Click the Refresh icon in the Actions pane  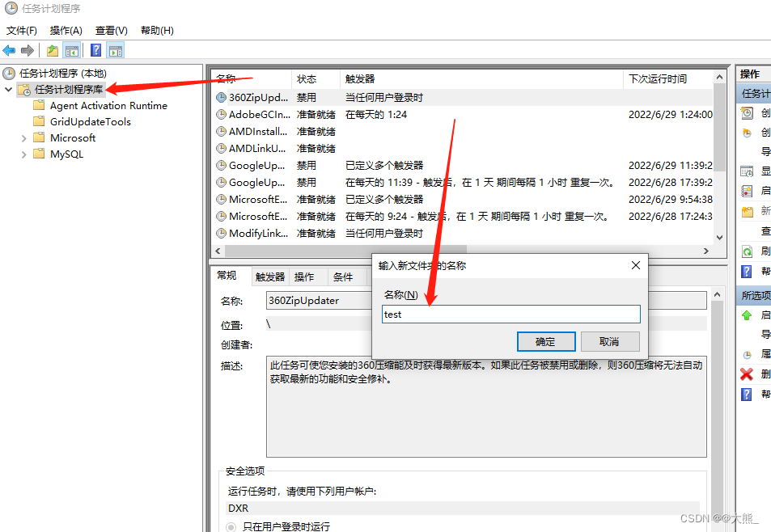point(745,251)
